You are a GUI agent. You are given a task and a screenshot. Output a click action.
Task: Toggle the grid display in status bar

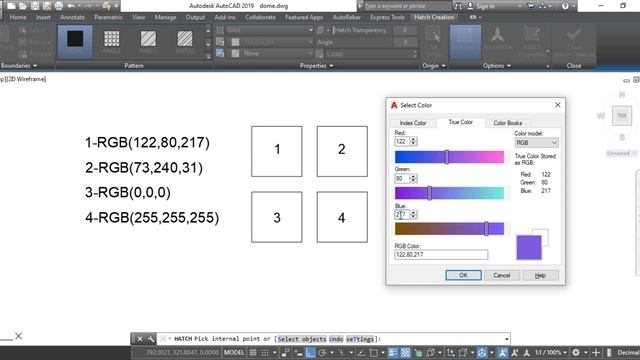[253, 353]
